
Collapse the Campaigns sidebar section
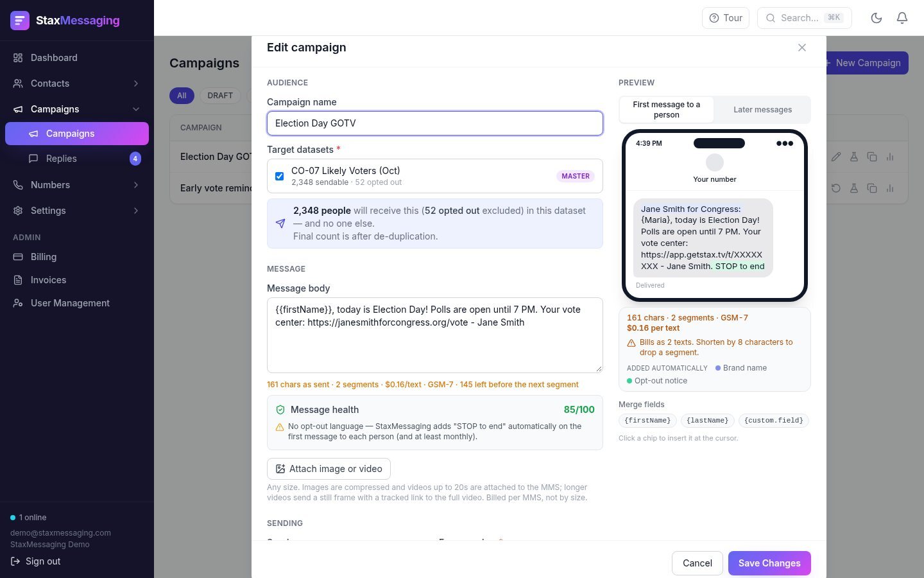pyautogui.click(x=77, y=109)
